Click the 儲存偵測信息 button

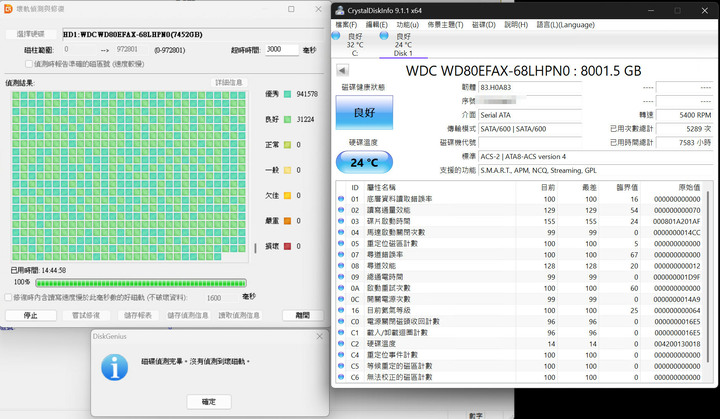tap(187, 315)
